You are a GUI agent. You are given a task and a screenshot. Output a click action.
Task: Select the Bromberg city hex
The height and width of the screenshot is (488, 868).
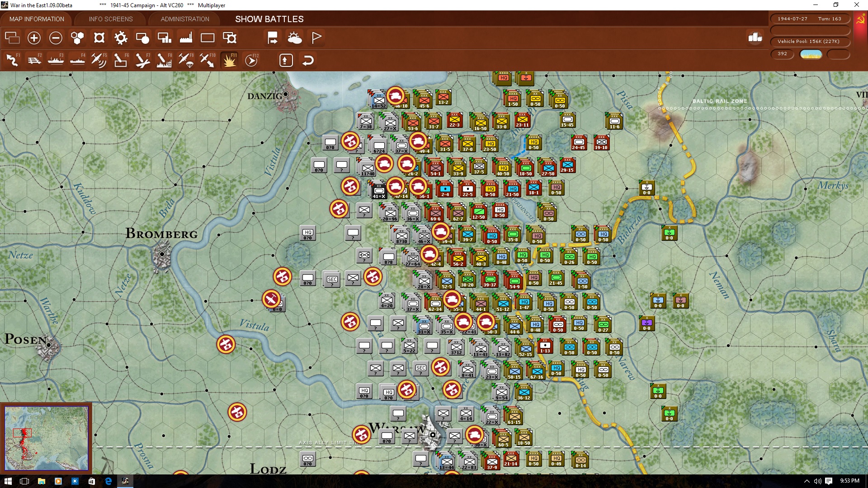(162, 254)
